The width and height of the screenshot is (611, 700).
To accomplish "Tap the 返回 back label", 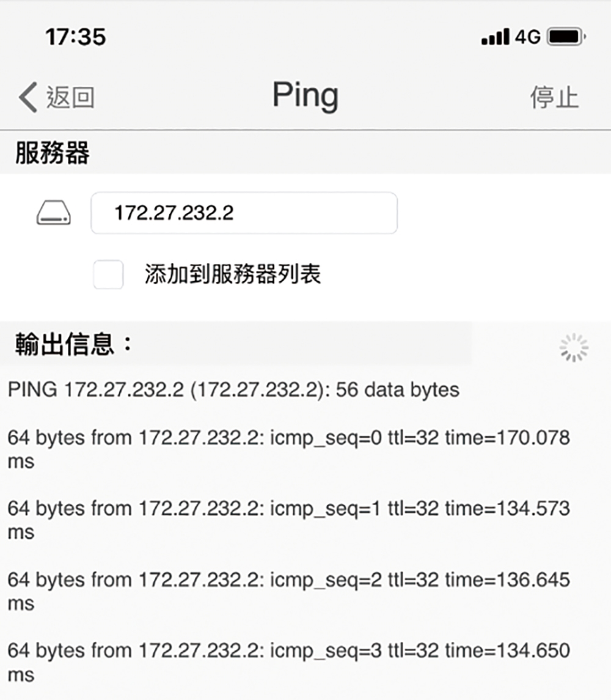I will tap(70, 97).
